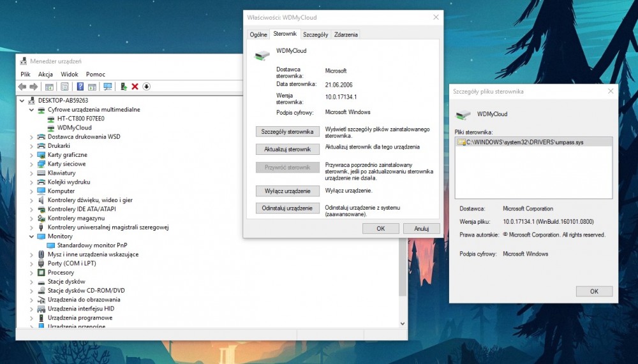Image resolution: width=638 pixels, height=364 pixels.
Task: Click the Mysz i inne urządzenia mouse icon
Action: pos(41,254)
